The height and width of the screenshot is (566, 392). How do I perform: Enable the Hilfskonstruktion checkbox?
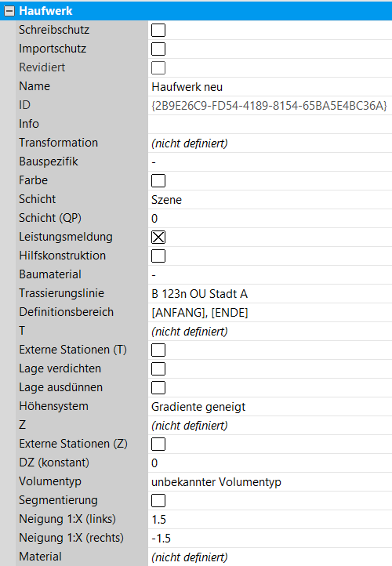coord(158,256)
